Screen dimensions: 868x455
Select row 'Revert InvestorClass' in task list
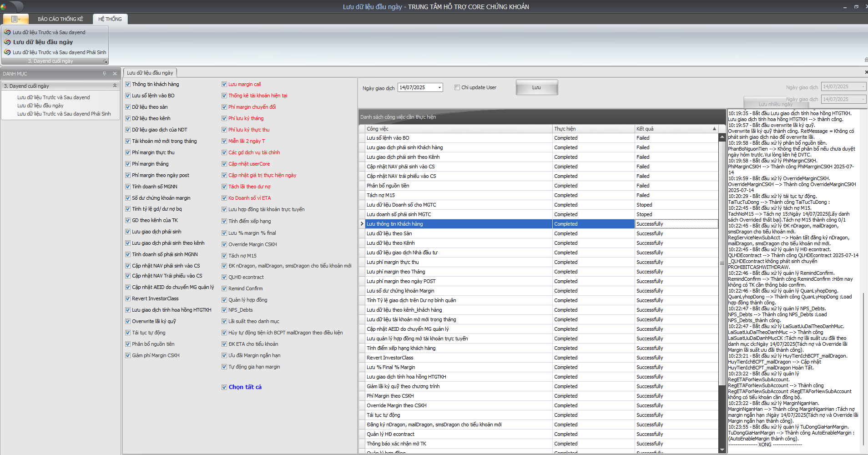tap(539, 358)
